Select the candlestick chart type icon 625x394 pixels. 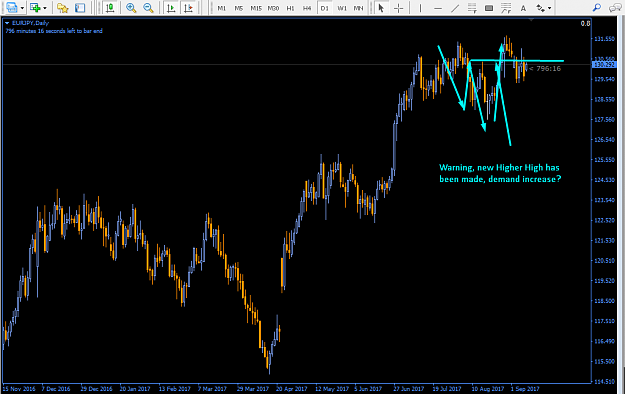click(x=110, y=8)
